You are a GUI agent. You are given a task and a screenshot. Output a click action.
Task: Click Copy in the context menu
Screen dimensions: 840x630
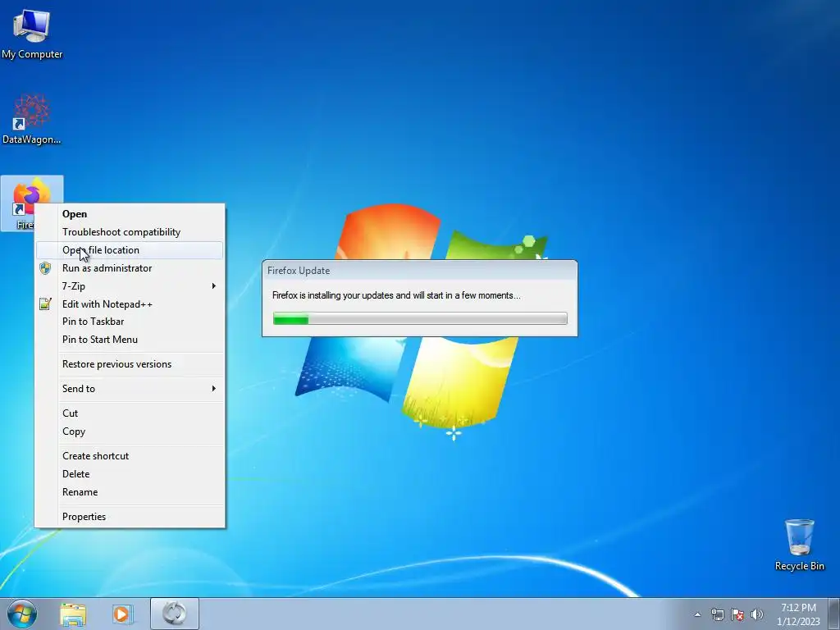click(x=129, y=431)
